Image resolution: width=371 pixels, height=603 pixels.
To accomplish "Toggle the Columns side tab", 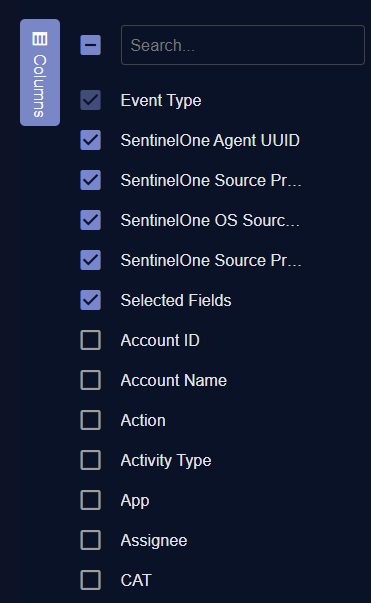I will [40, 72].
